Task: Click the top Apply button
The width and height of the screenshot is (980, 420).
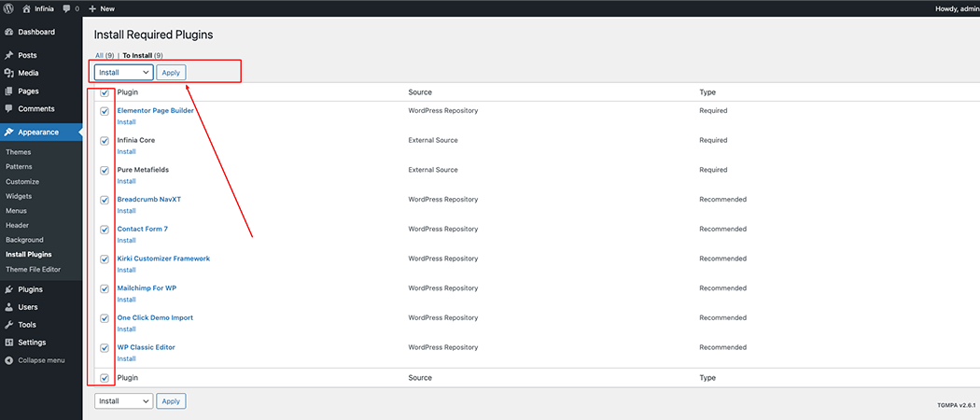Action: click(x=171, y=73)
